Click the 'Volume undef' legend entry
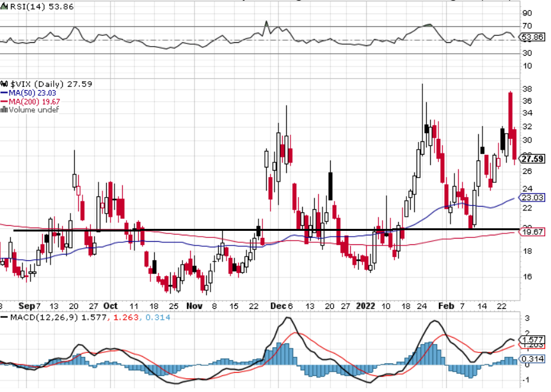Image resolution: width=551 pixels, height=392 pixels. pos(34,110)
